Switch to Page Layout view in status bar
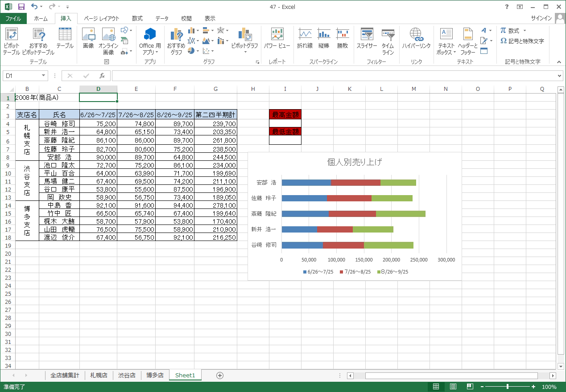Image resolution: width=566 pixels, height=392 pixels. coord(453,387)
